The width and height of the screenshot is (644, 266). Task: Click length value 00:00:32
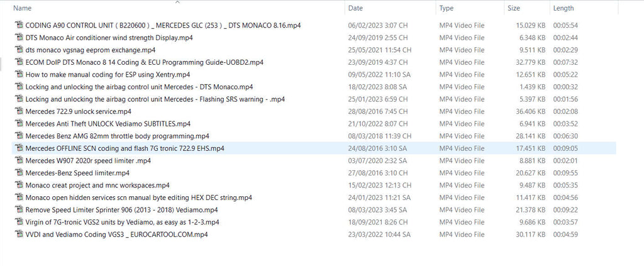(565, 87)
